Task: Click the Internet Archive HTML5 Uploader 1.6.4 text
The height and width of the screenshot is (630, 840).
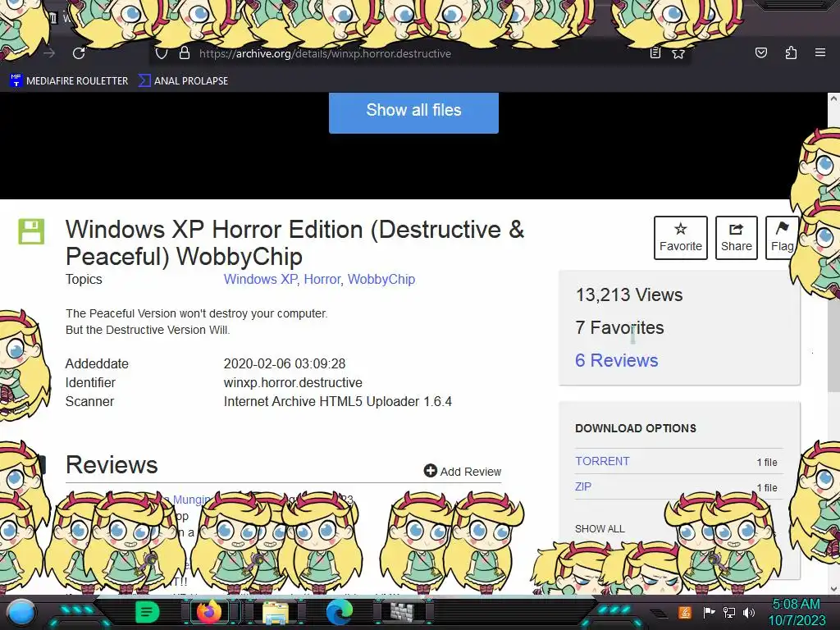Action: (337, 401)
